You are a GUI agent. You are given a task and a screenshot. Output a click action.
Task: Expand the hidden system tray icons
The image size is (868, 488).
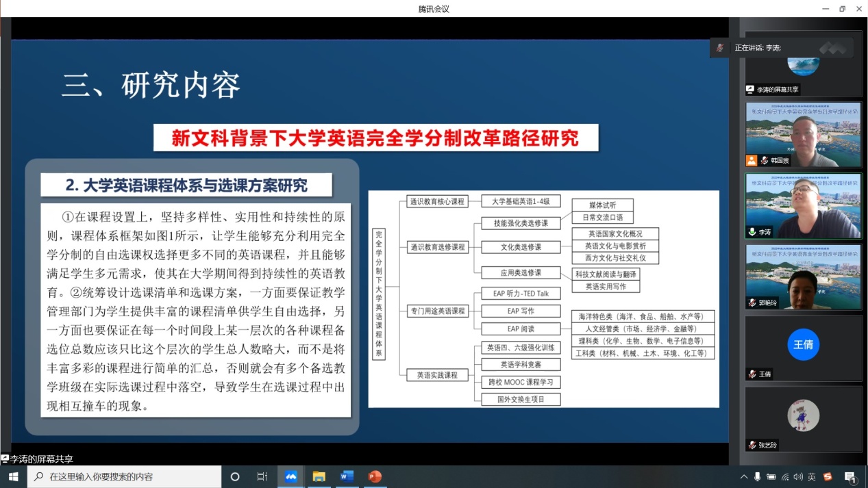coord(744,476)
